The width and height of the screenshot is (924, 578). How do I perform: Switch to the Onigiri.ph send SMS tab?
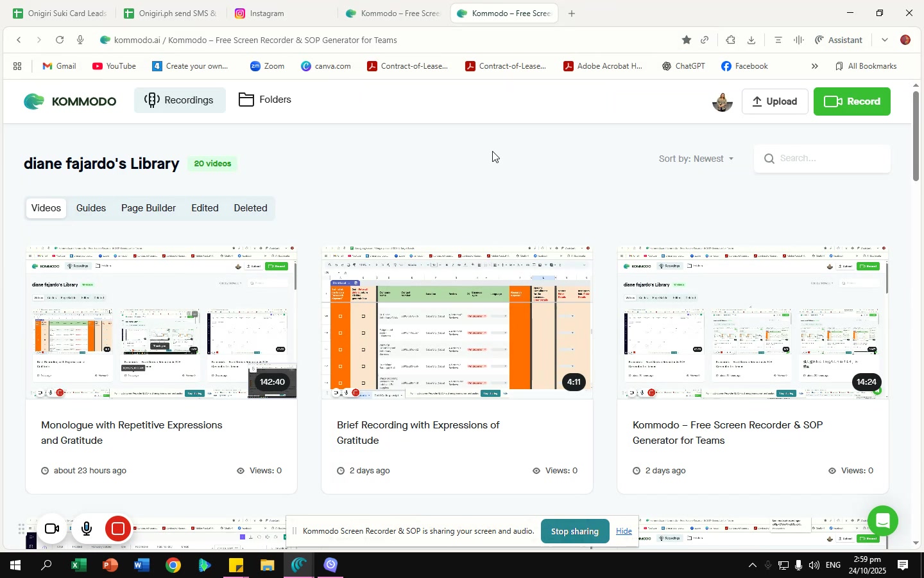pyautogui.click(x=171, y=13)
